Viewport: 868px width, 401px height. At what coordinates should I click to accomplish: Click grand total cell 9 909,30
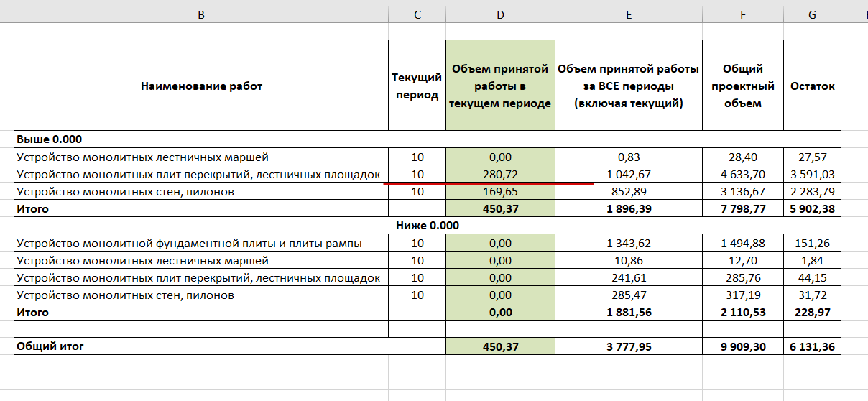pyautogui.click(x=743, y=346)
